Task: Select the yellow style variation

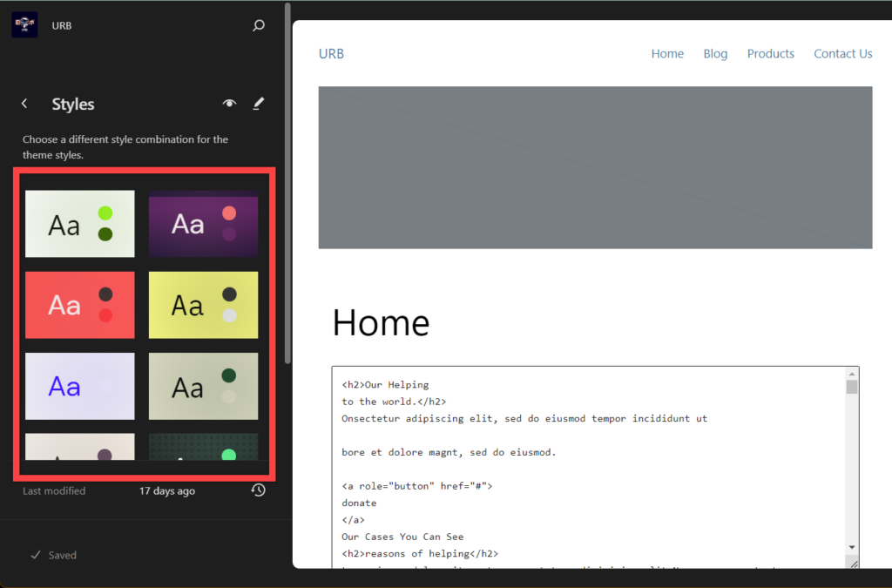Action: tap(203, 305)
